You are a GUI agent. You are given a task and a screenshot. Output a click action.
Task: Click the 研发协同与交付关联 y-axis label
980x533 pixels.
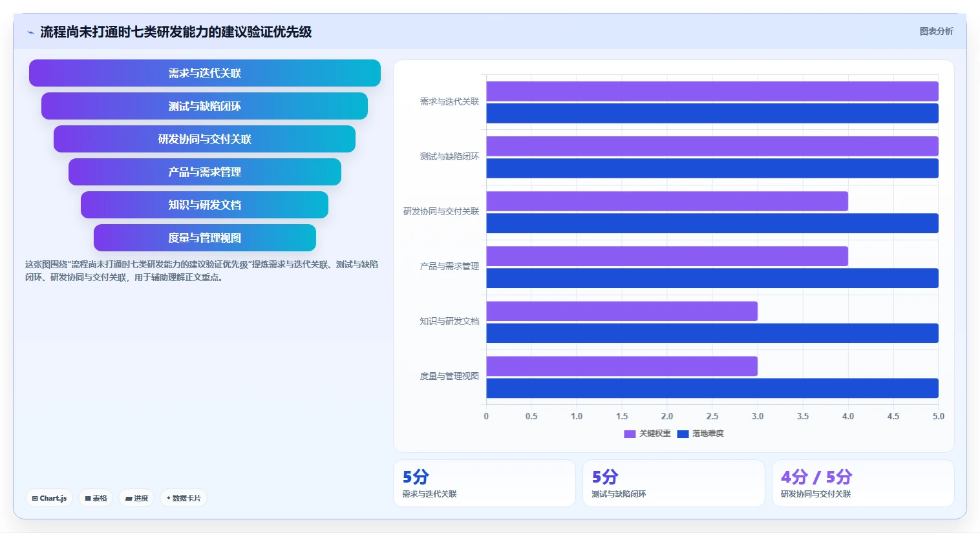pos(442,211)
